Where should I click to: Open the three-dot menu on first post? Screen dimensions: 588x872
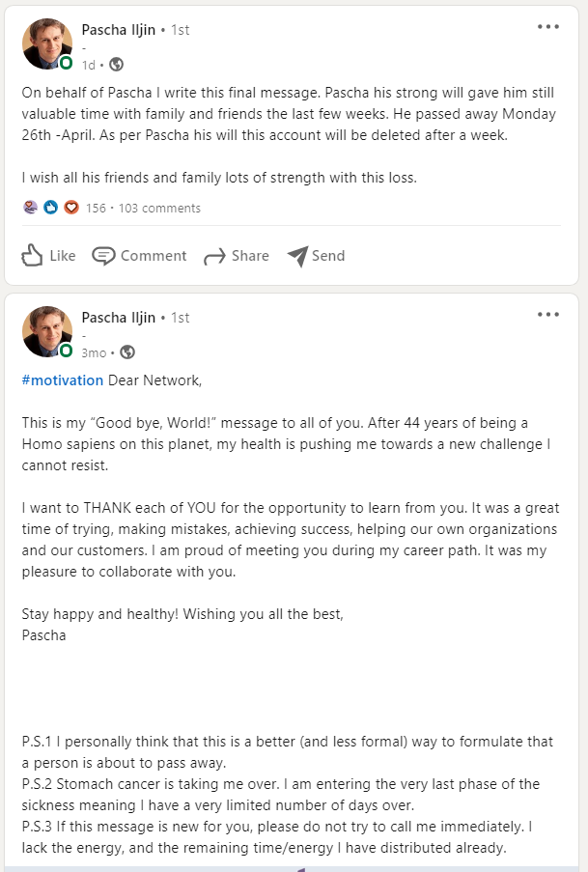click(548, 26)
